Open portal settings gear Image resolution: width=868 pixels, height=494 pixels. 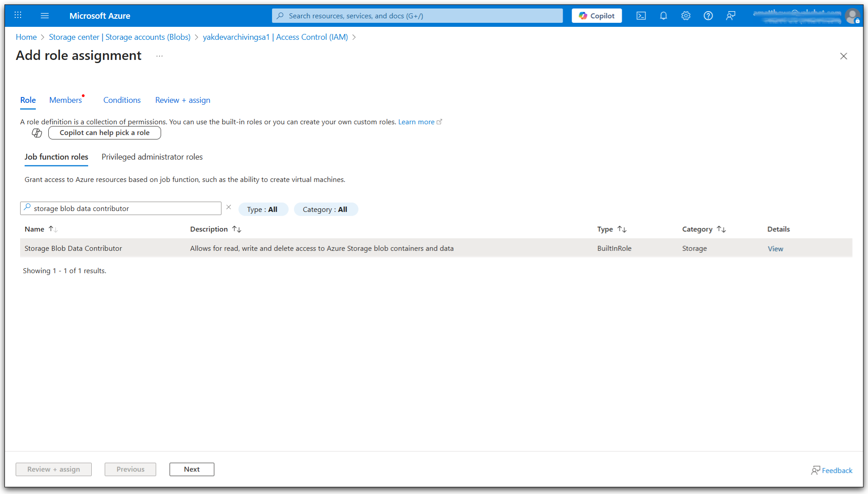pos(685,16)
